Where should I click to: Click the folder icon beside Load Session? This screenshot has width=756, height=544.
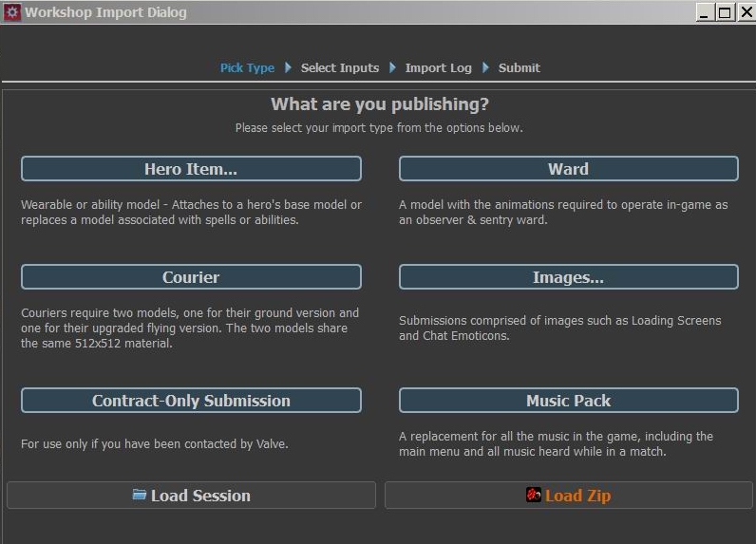(140, 495)
